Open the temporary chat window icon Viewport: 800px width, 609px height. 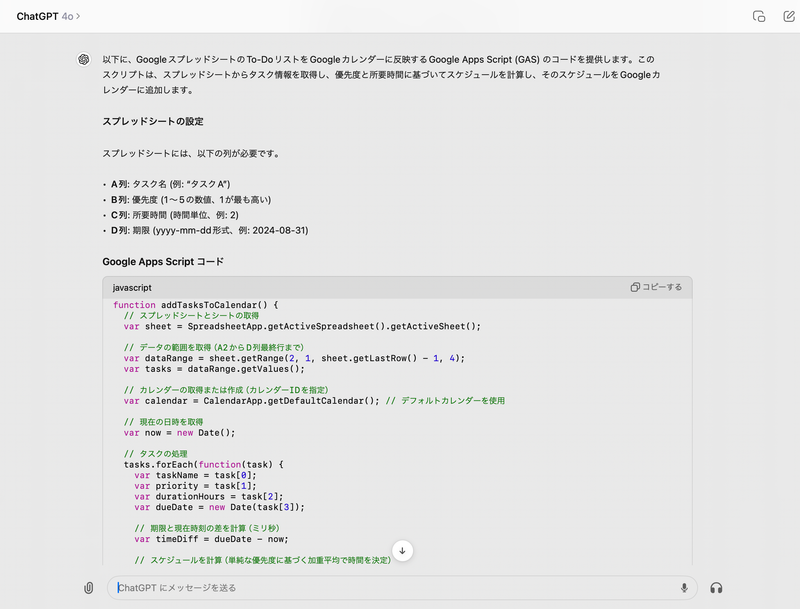(759, 16)
